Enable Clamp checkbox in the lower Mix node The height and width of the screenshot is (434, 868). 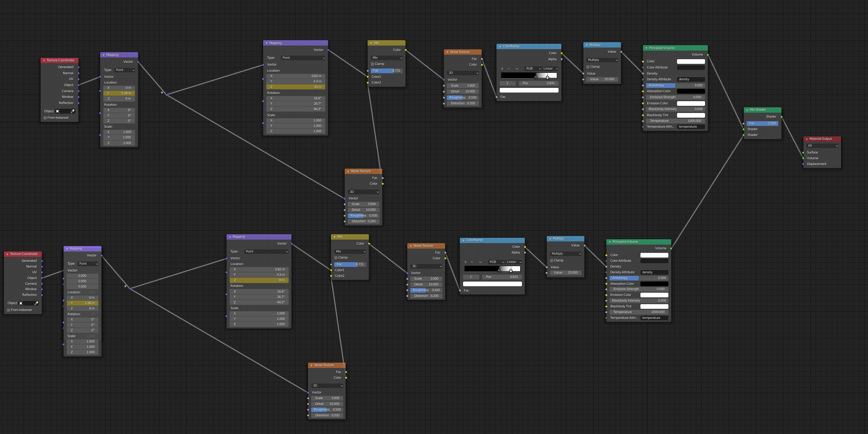pos(336,258)
